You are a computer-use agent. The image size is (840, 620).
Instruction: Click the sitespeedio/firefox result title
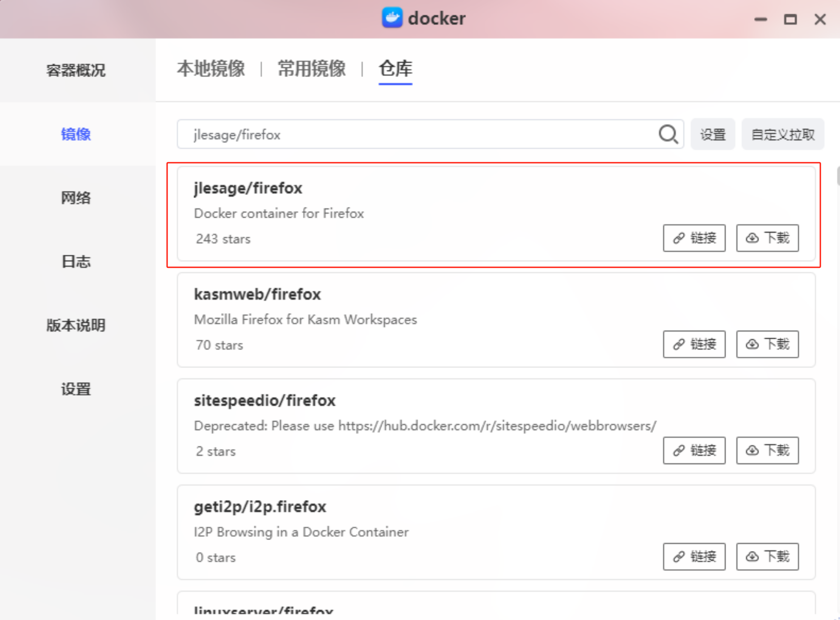click(265, 401)
